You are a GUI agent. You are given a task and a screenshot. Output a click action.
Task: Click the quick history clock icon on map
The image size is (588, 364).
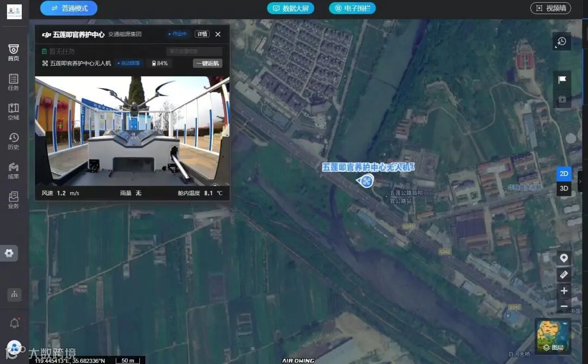click(561, 41)
